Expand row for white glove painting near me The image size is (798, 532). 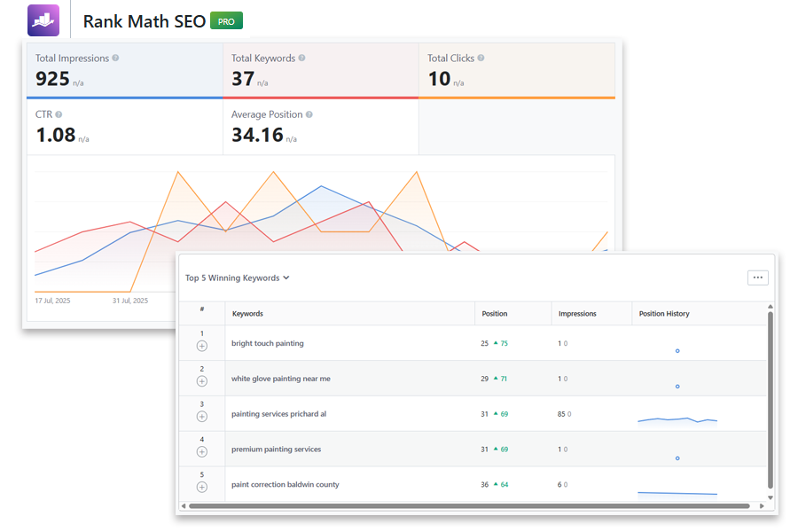pos(202,380)
